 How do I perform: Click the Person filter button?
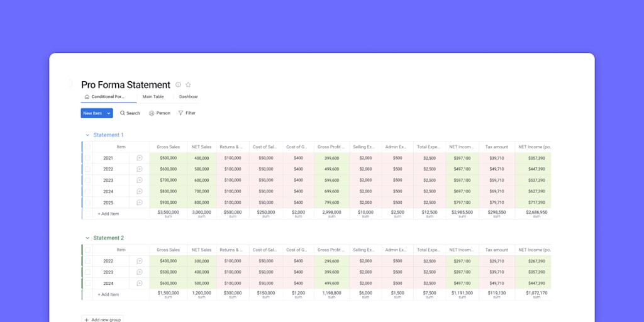click(159, 113)
